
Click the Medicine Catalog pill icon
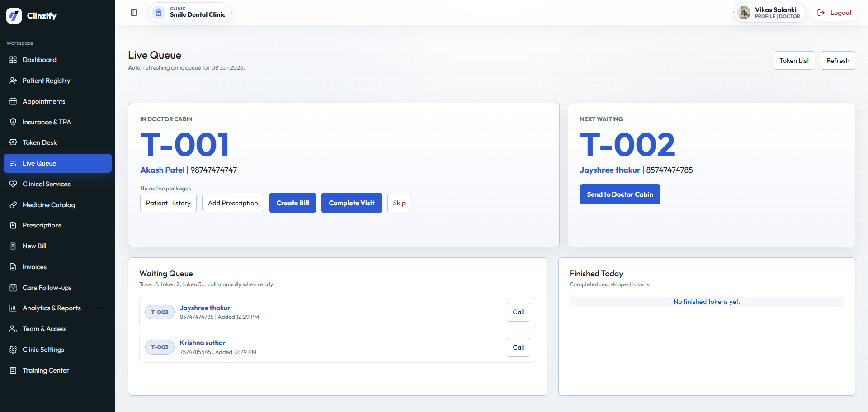pos(13,205)
